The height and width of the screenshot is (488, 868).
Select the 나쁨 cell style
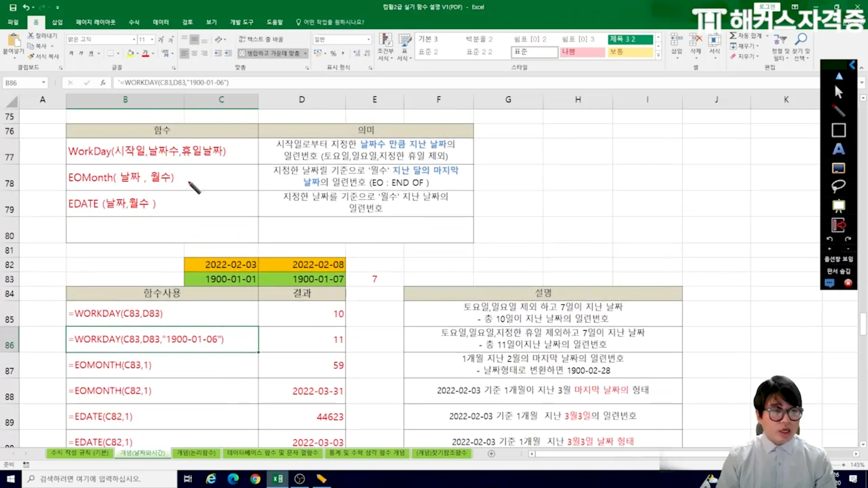pos(582,52)
